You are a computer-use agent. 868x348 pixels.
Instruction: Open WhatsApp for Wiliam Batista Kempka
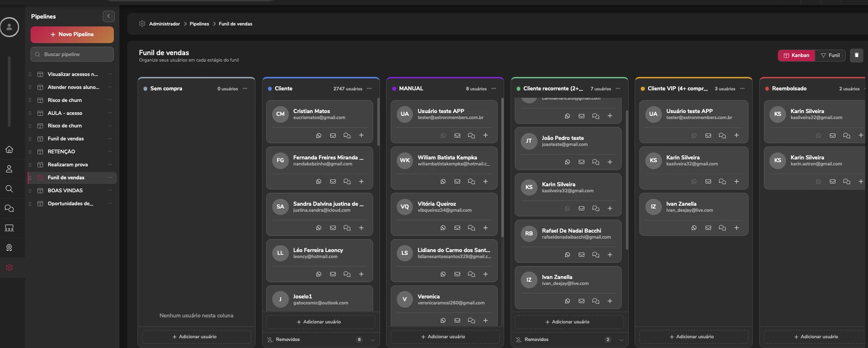[x=443, y=182]
